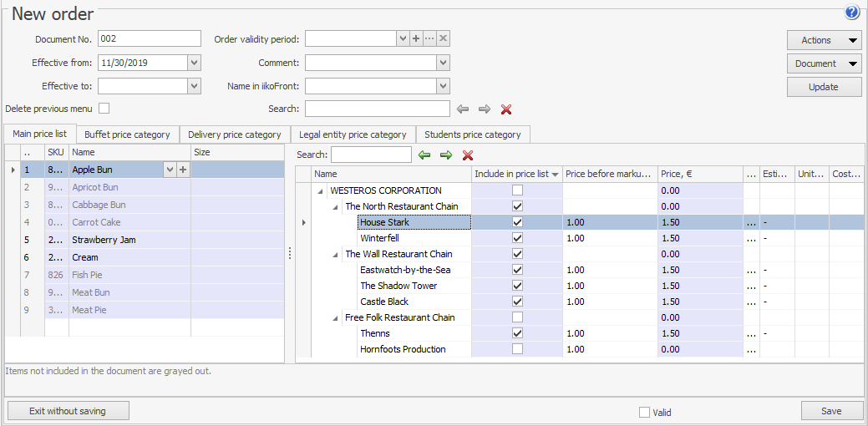Screen dimensions: 868x426
Task: Clear Order validity period with X icon
Action: click(x=444, y=39)
